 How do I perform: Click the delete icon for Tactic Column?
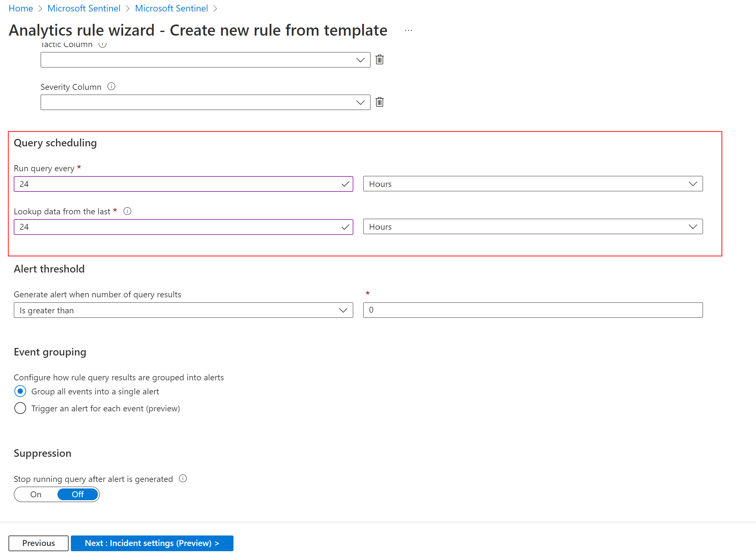point(380,59)
